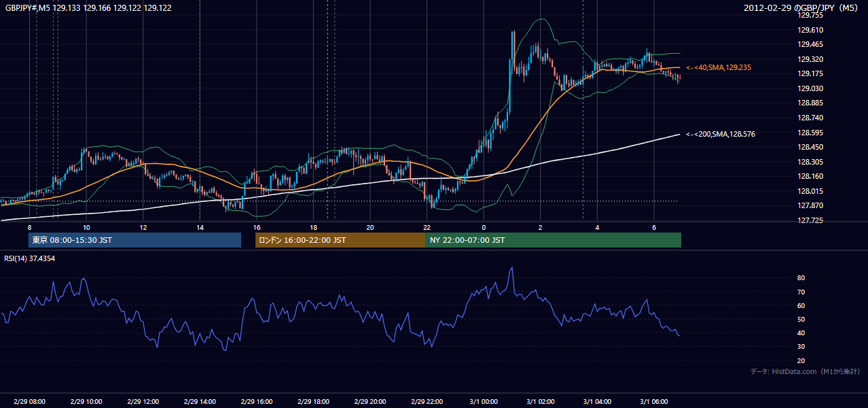Click hour tick '22' on the price chart axis
The height and width of the screenshot is (408, 868).
(427, 227)
